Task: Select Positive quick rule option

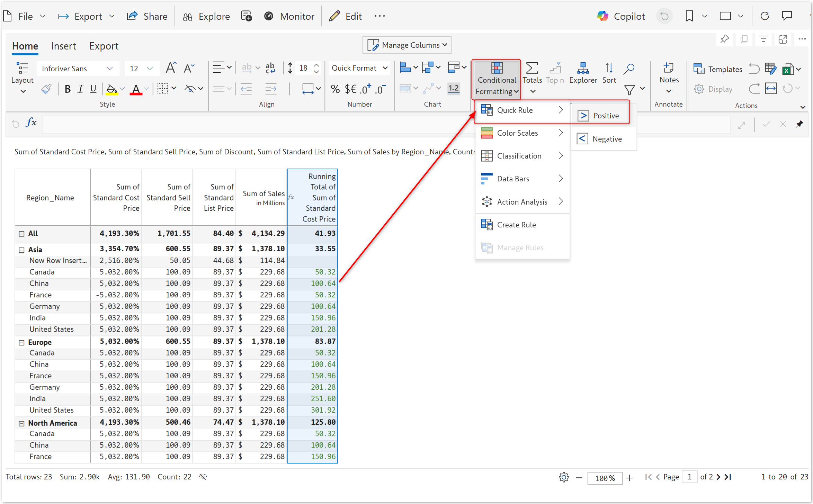Action: [x=606, y=116]
